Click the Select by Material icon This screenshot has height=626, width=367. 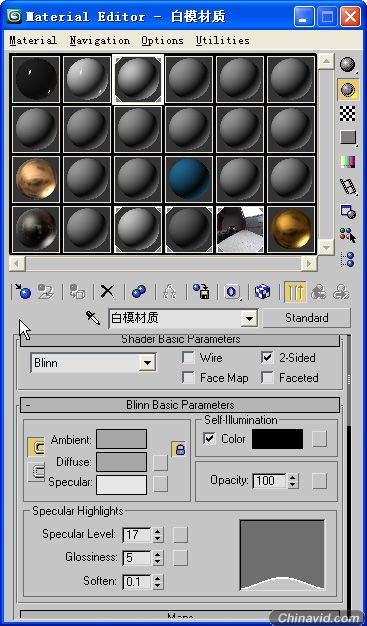tap(347, 236)
